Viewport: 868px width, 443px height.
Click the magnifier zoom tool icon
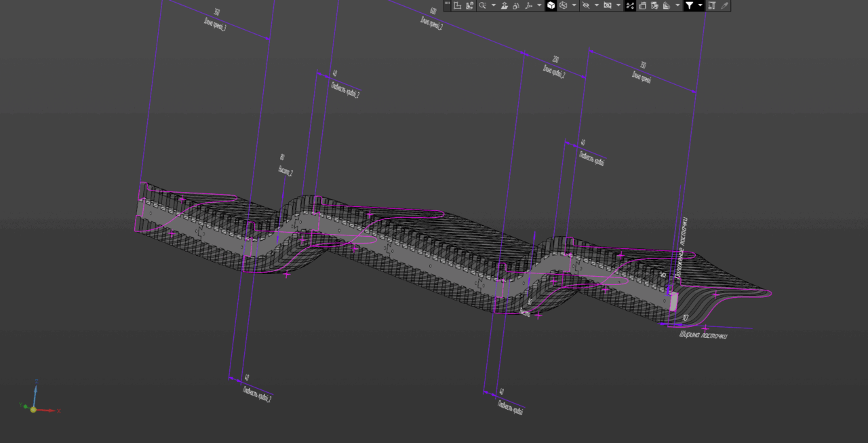(482, 5)
